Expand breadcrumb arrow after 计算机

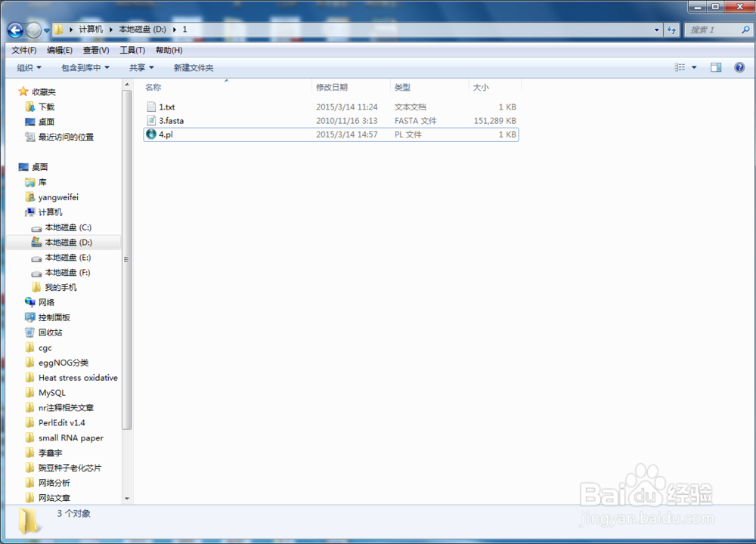click(111, 29)
